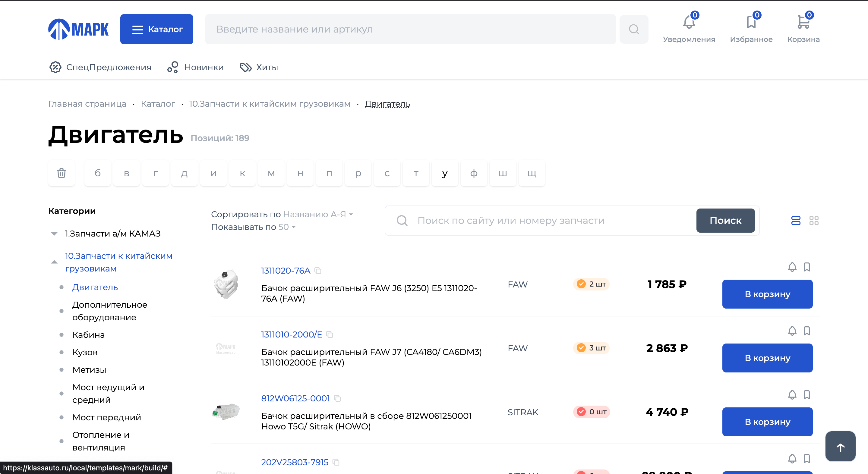Screen dimensions: 868x474
Task: Filter by letter т
Action: tap(416, 173)
